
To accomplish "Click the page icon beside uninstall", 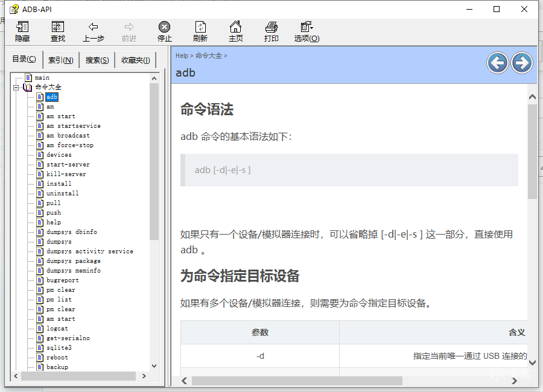I will (40, 193).
